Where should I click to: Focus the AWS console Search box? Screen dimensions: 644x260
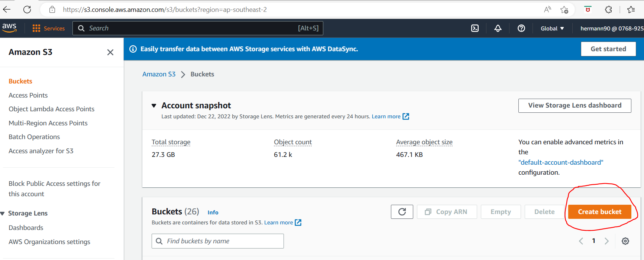[198, 28]
